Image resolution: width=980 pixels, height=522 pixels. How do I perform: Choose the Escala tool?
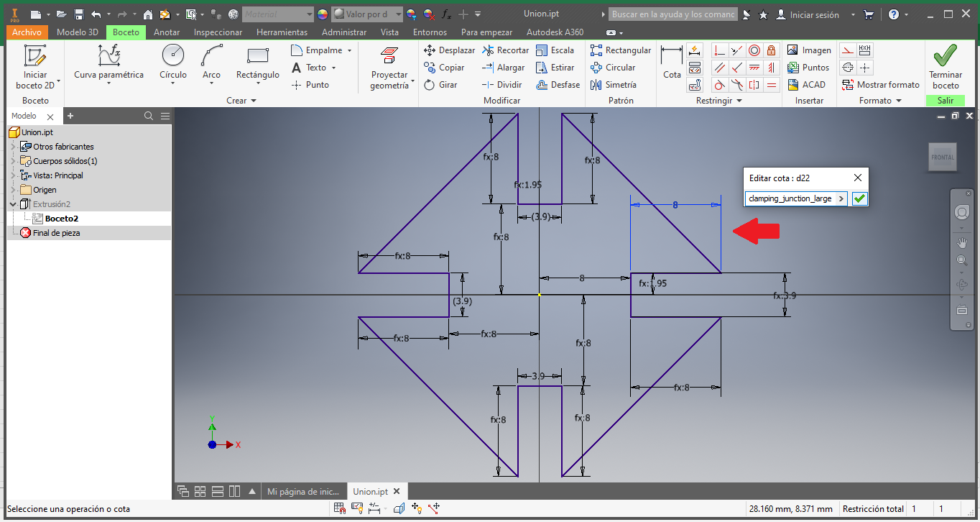point(555,50)
